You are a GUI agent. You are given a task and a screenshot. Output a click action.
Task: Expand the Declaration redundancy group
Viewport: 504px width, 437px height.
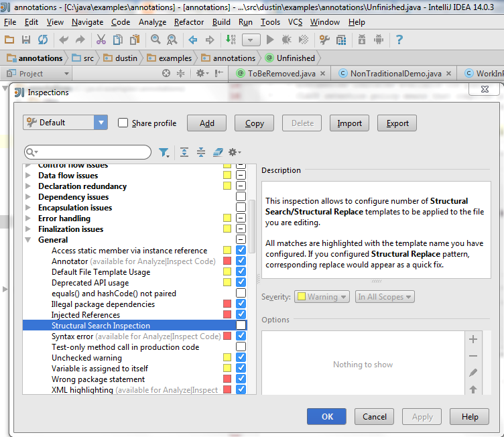click(28, 186)
